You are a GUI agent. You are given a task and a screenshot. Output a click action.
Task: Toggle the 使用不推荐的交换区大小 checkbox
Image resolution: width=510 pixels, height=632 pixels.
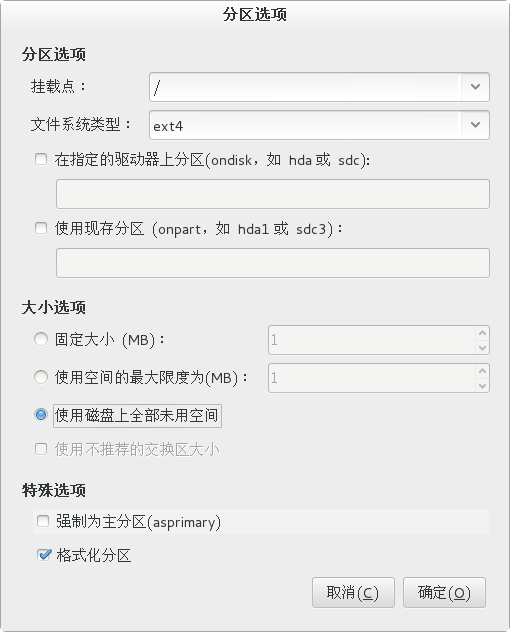41,449
